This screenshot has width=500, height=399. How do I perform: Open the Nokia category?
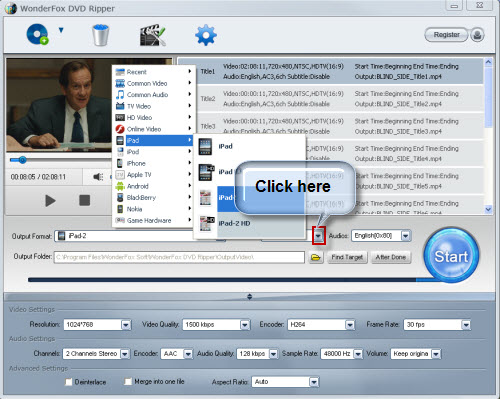coord(153,209)
